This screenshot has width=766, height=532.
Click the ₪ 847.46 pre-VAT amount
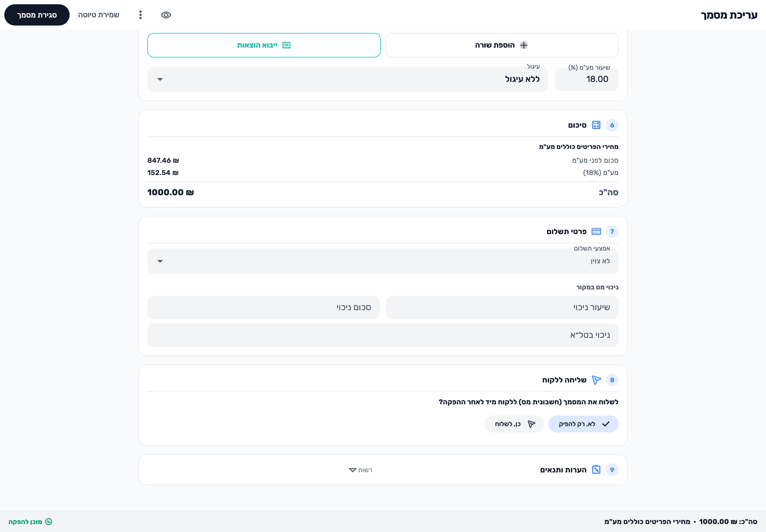(163, 160)
